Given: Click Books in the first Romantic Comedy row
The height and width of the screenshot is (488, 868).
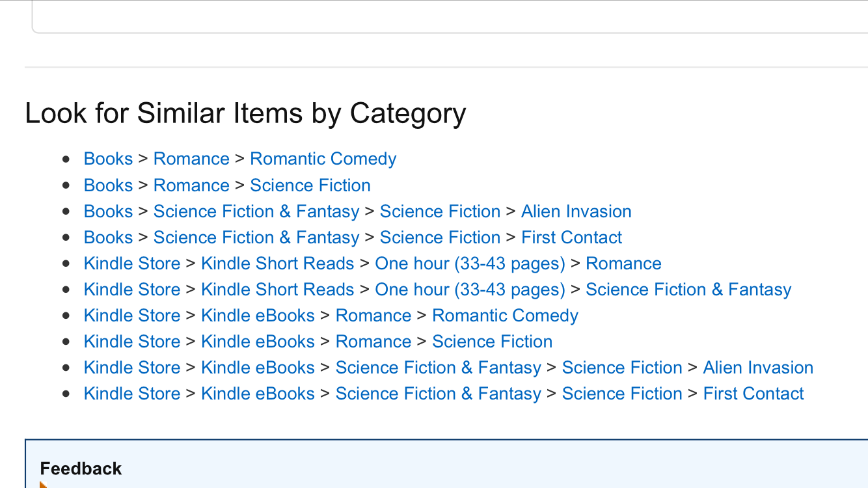Looking at the screenshot, I should 108,159.
